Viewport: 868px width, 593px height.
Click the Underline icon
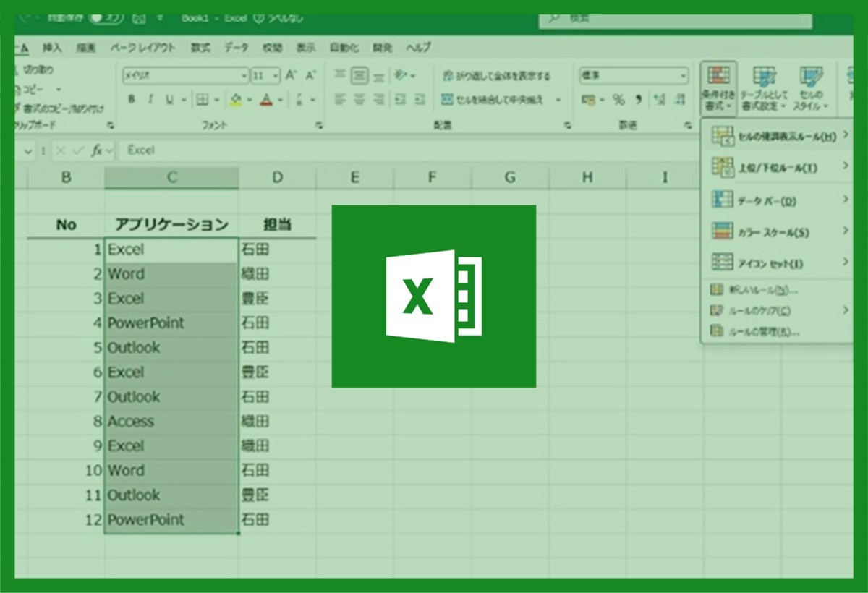[x=170, y=100]
